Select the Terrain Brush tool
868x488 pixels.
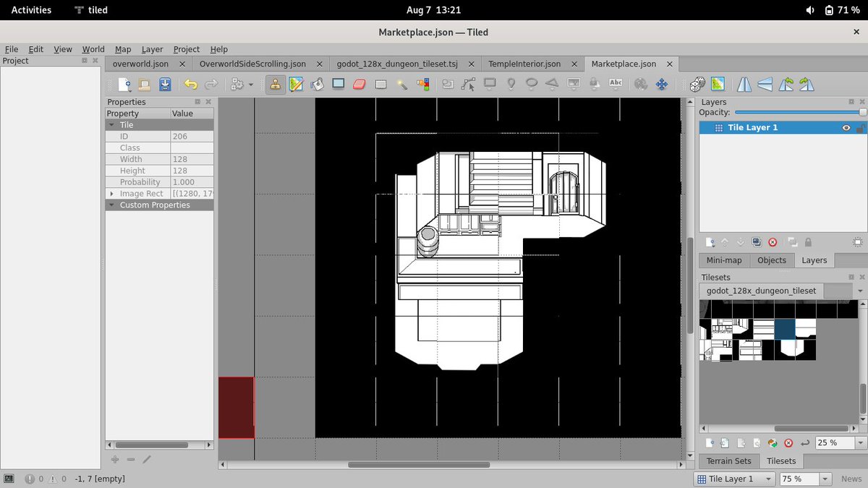296,84
